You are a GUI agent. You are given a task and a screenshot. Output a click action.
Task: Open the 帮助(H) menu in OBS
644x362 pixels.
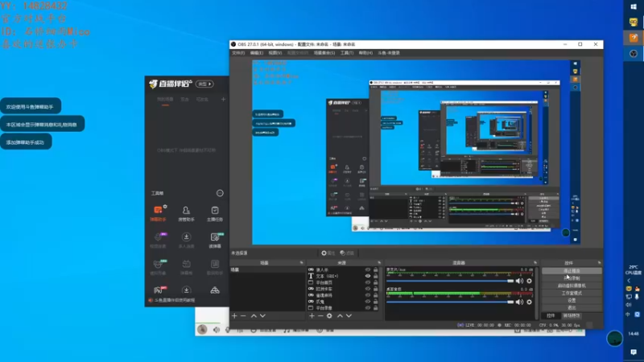(365, 53)
